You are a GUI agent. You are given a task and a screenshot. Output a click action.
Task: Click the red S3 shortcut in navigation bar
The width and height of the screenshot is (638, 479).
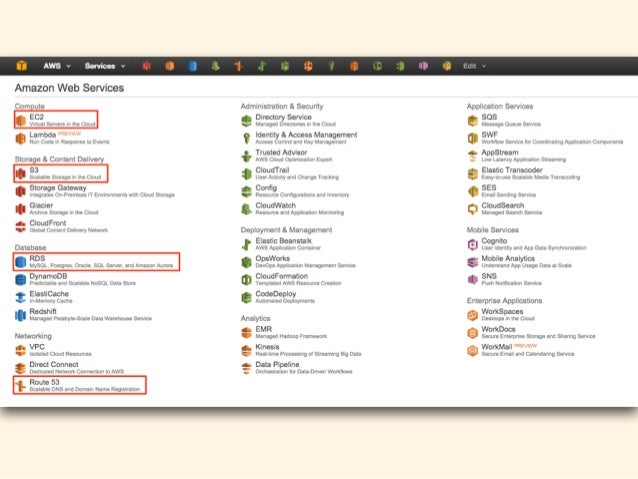(x=146, y=66)
